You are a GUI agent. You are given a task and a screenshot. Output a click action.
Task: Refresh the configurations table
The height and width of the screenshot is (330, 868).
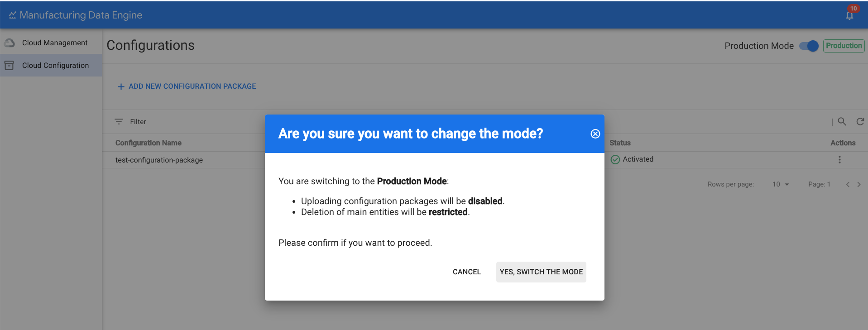860,121
